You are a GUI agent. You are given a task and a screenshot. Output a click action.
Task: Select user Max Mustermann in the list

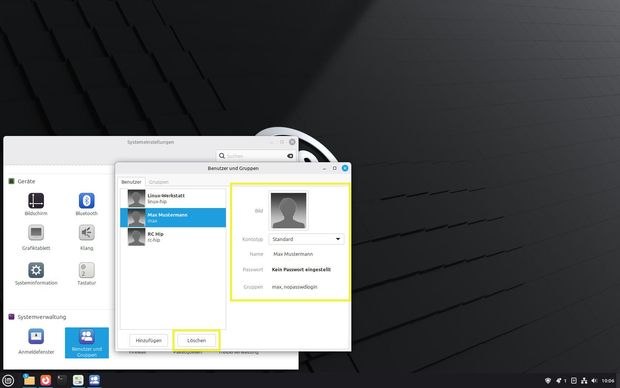pyautogui.click(x=173, y=218)
